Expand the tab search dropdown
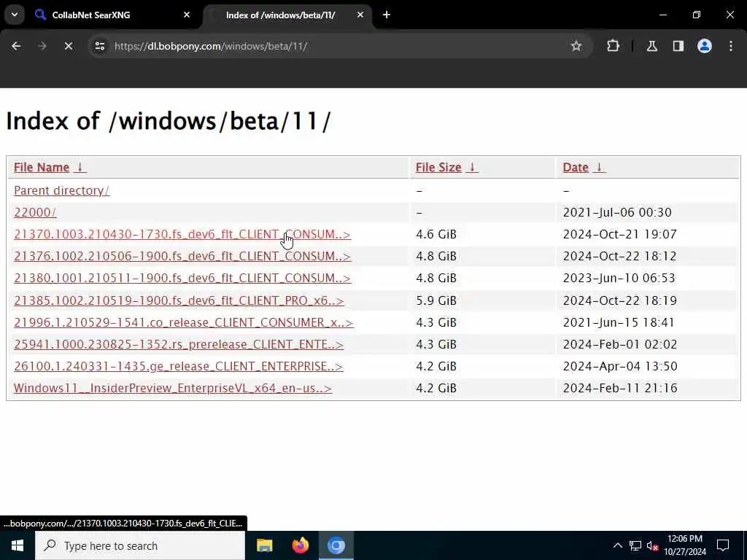Screen dimensions: 747x560 [15, 15]
